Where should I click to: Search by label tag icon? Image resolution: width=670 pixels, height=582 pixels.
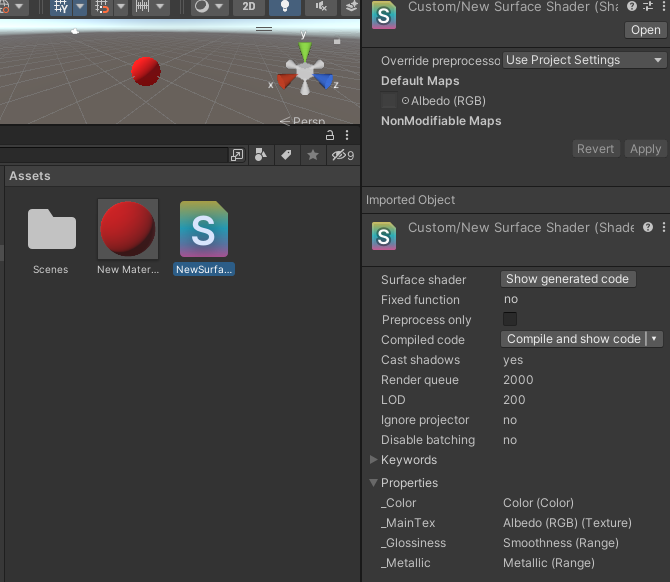(286, 155)
